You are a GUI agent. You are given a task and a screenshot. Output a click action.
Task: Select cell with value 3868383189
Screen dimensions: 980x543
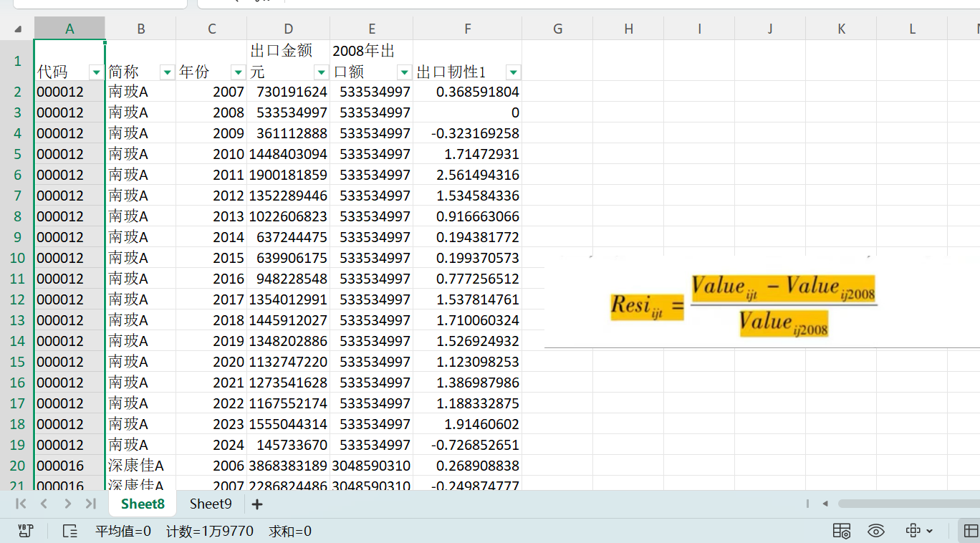[288, 466]
